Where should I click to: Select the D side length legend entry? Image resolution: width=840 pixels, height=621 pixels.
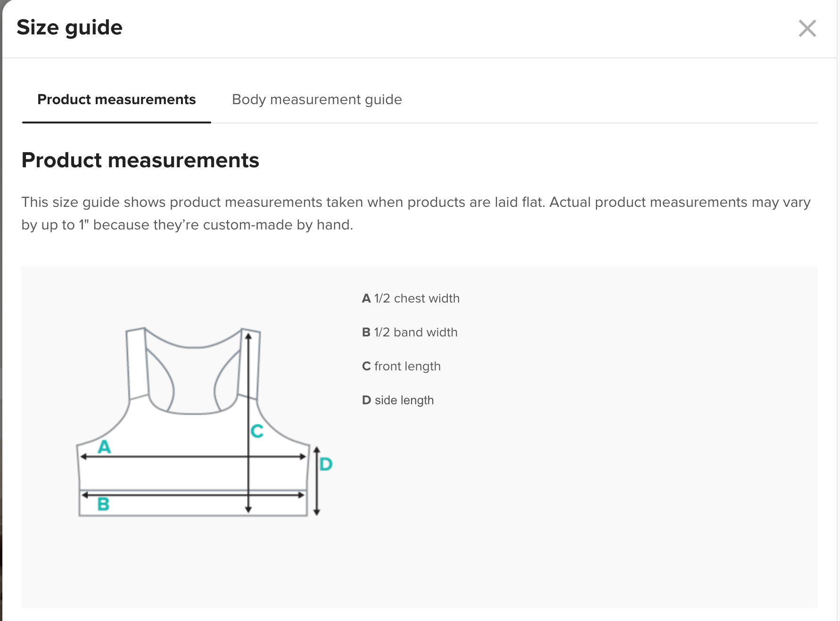pyautogui.click(x=398, y=400)
